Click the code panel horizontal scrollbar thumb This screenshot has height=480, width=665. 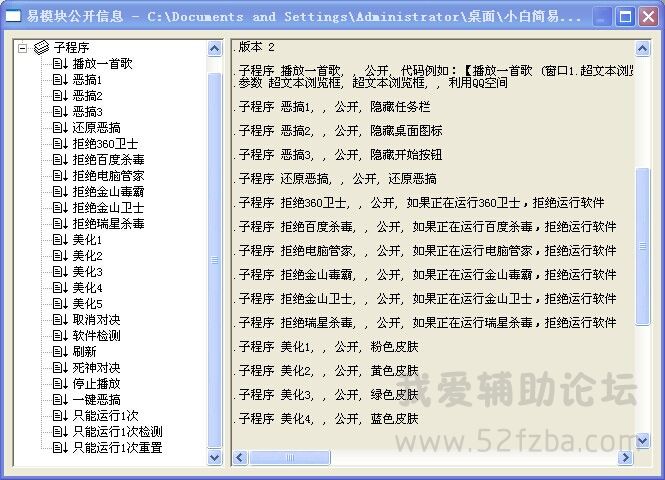click(290, 458)
